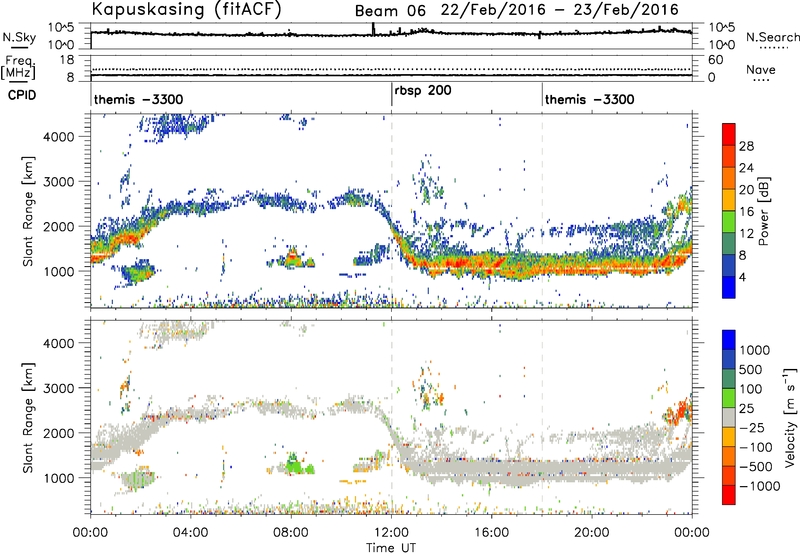Click the '2000' tick on velocity panel axis

pyautogui.click(x=59, y=433)
